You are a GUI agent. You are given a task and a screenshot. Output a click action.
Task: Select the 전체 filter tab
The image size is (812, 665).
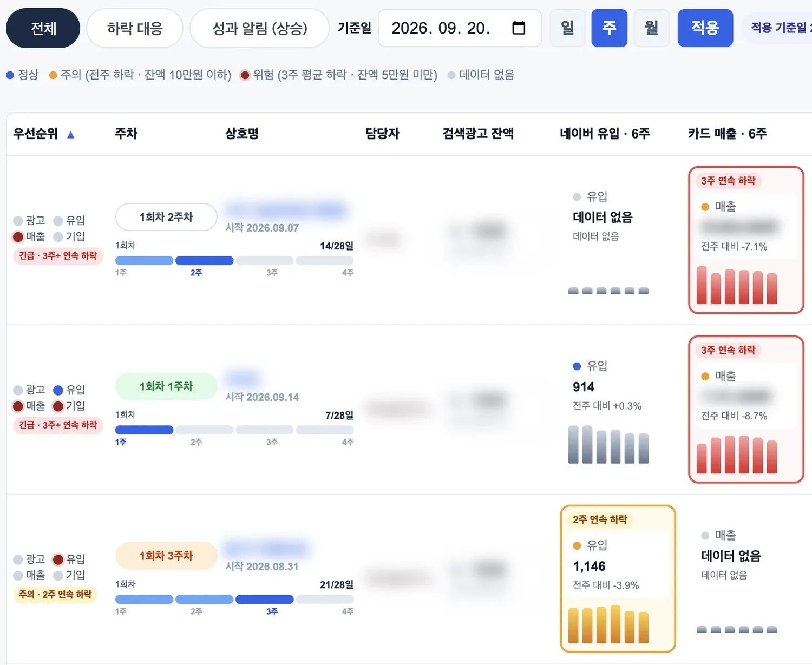(43, 28)
